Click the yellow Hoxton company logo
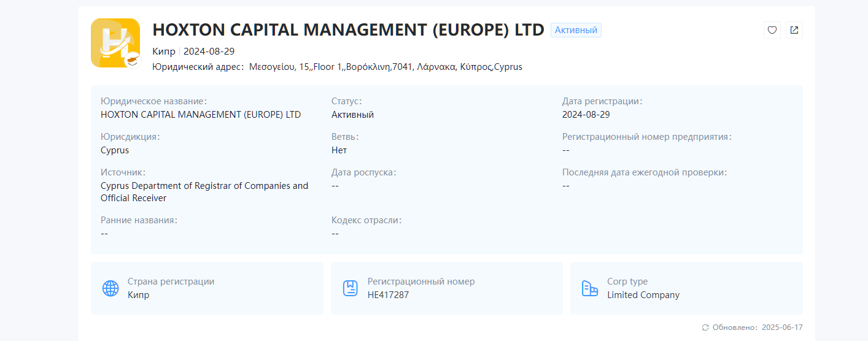This screenshot has width=868, height=341. click(115, 43)
